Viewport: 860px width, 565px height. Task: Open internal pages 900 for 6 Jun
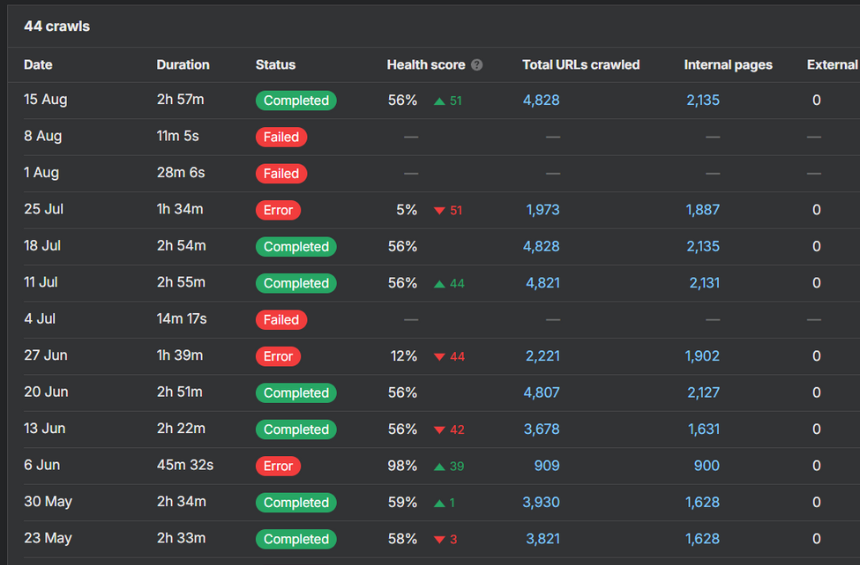pos(706,466)
